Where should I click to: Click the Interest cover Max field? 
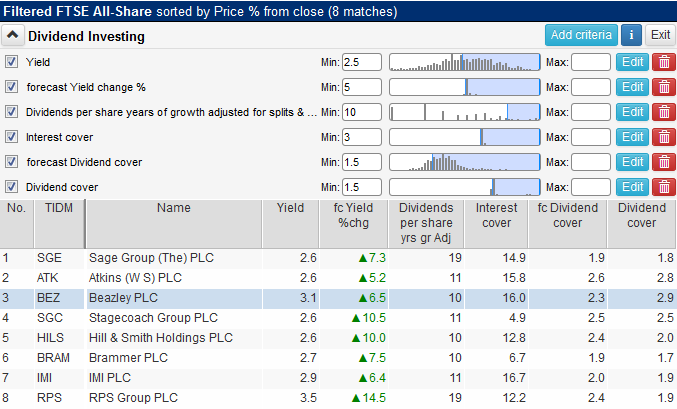[591, 137]
